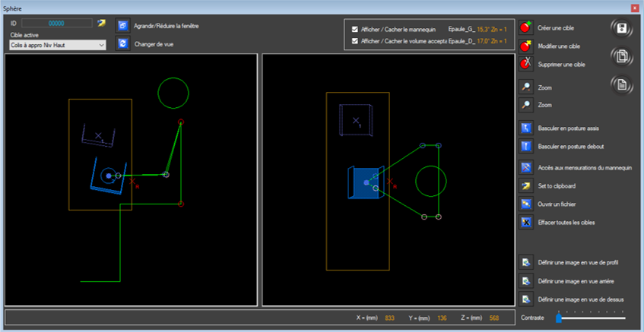
Task: Click the Y coordinate value 136
Action: 442,318
